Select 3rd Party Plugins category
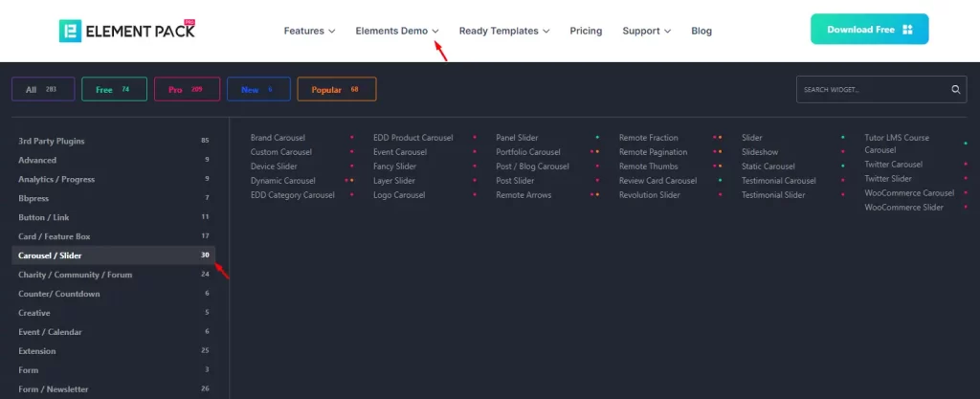The image size is (980, 399). click(113, 141)
